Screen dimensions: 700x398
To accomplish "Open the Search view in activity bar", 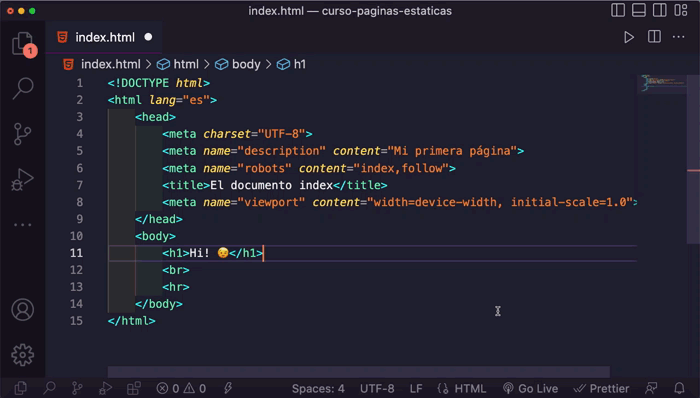I will click(x=23, y=88).
